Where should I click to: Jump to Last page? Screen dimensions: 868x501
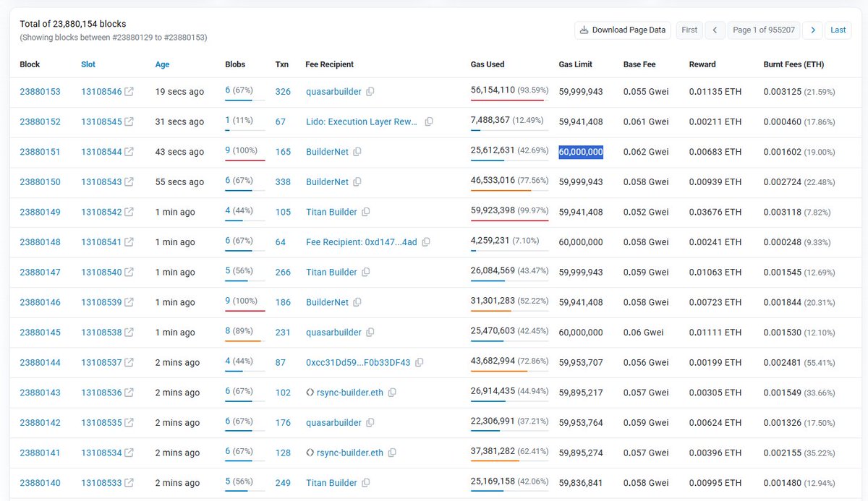coord(838,30)
